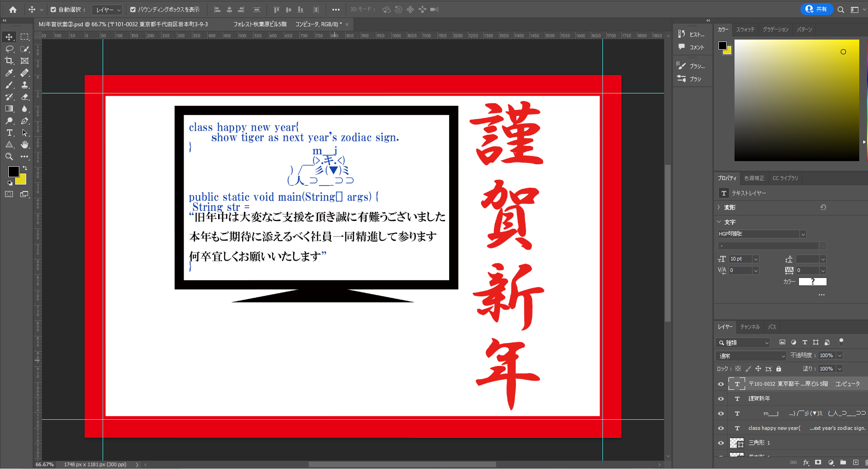Click the zoom percentage field 66.67%
Screen dimensions: 868x469
click(45, 464)
